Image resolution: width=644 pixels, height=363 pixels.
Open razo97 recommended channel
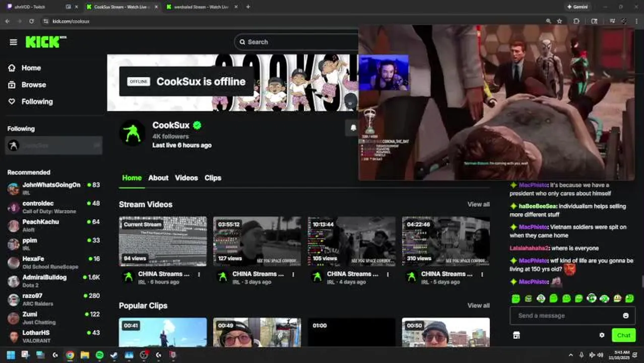pos(53,299)
